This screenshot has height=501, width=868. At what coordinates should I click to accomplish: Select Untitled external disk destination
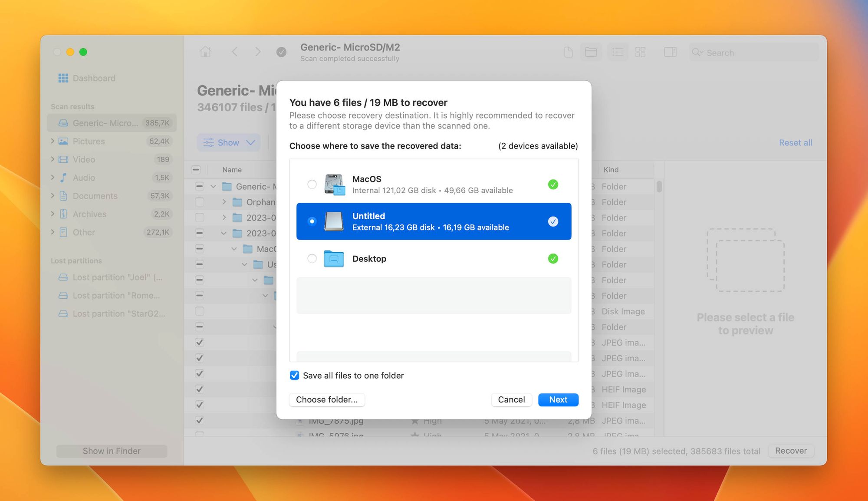[x=434, y=221]
